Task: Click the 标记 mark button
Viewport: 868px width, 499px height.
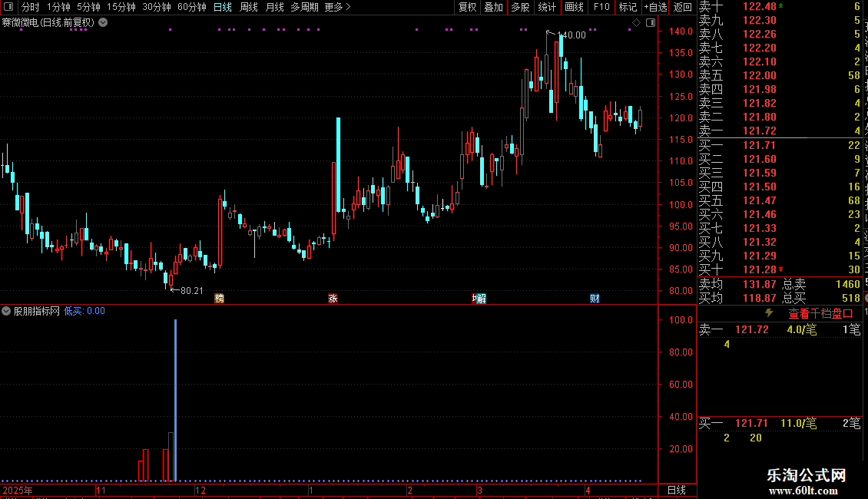Action: [628, 7]
